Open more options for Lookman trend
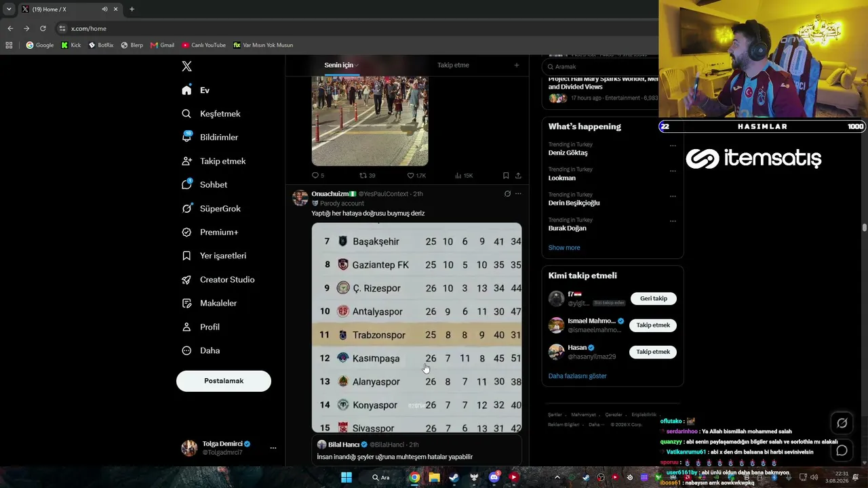The height and width of the screenshot is (488, 868). pos(673,171)
